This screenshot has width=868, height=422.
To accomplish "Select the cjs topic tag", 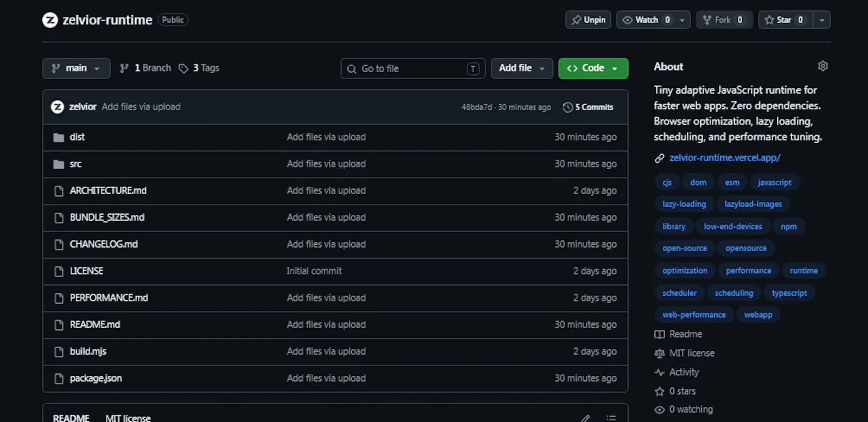I will tap(667, 183).
